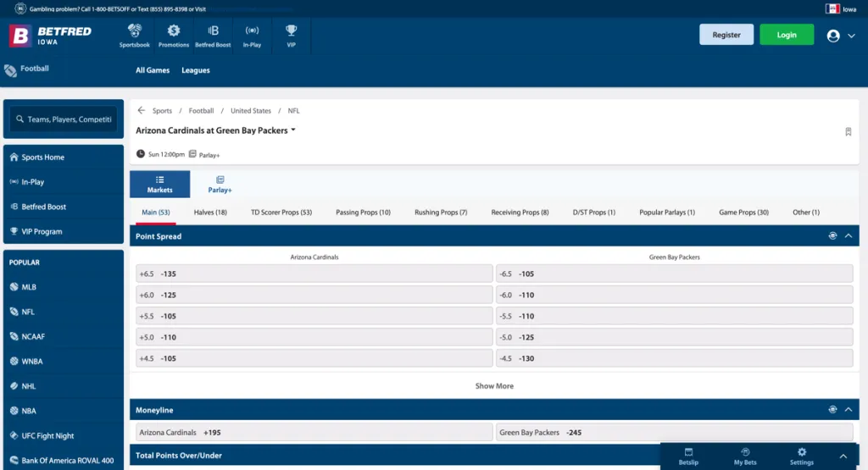The image size is (868, 470).
Task: Select MLB in the Popular list
Action: click(64, 287)
